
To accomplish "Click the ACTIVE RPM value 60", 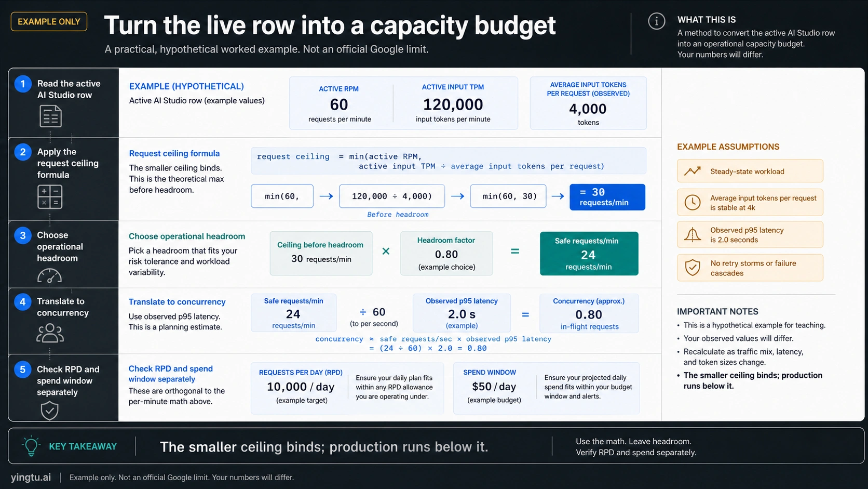I will coord(339,104).
